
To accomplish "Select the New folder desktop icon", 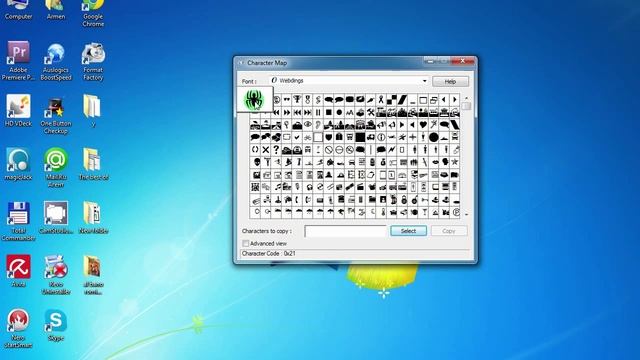I will [x=93, y=218].
